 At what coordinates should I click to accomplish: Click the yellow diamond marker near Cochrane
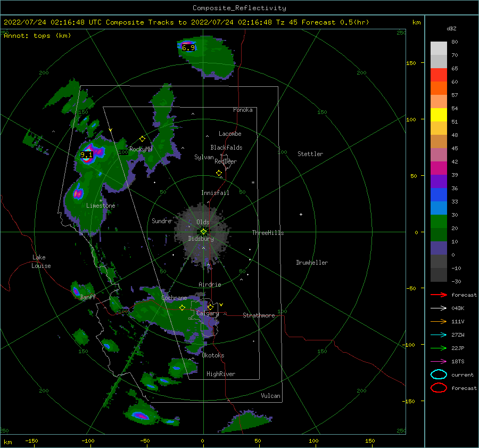[x=183, y=308]
